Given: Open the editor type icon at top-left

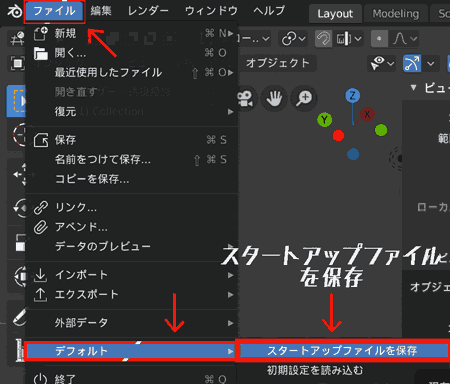Looking at the screenshot, I should [17, 39].
